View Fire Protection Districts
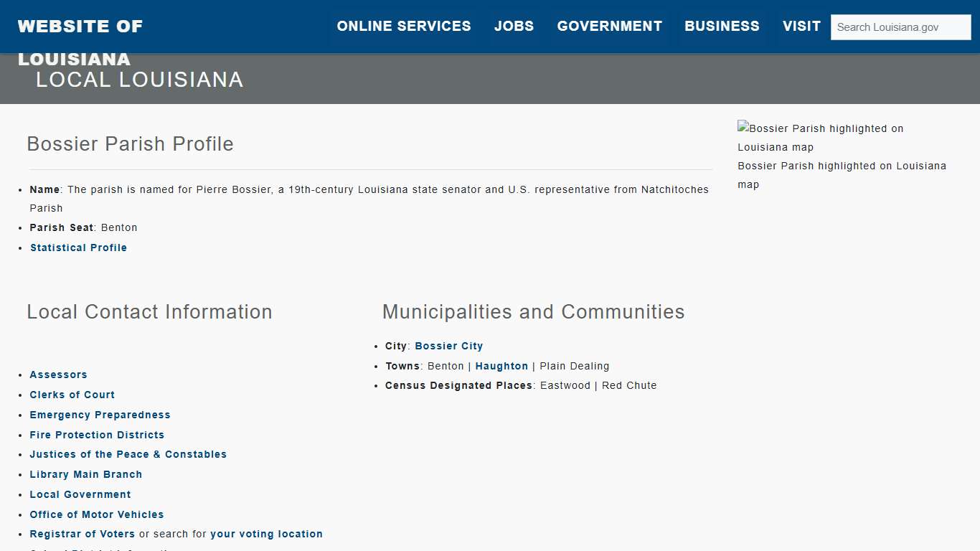The height and width of the screenshot is (551, 980). pos(97,435)
